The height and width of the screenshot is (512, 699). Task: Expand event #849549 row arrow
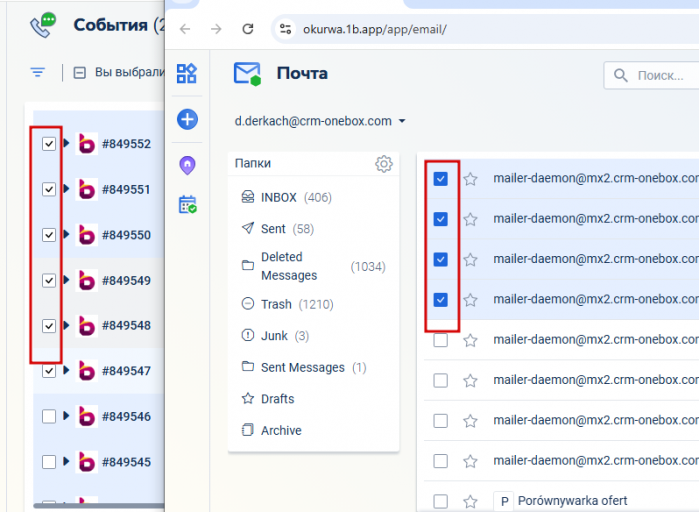66,279
